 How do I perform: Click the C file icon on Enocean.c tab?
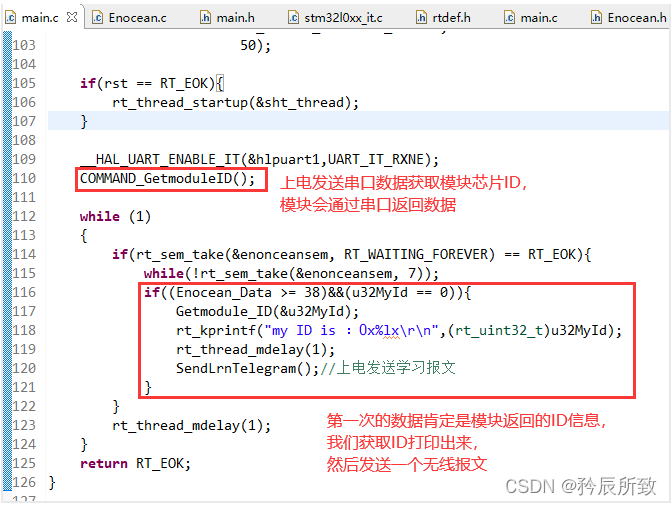coord(98,18)
